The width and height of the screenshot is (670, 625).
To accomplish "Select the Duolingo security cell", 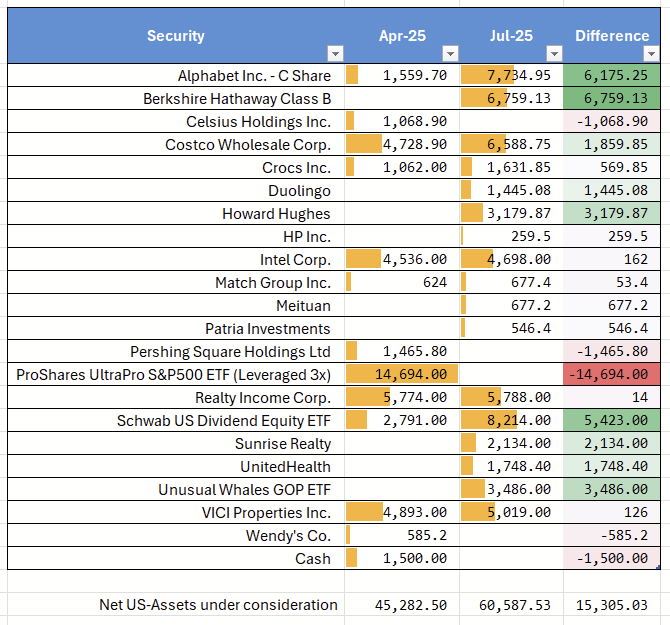I will pyautogui.click(x=176, y=191).
